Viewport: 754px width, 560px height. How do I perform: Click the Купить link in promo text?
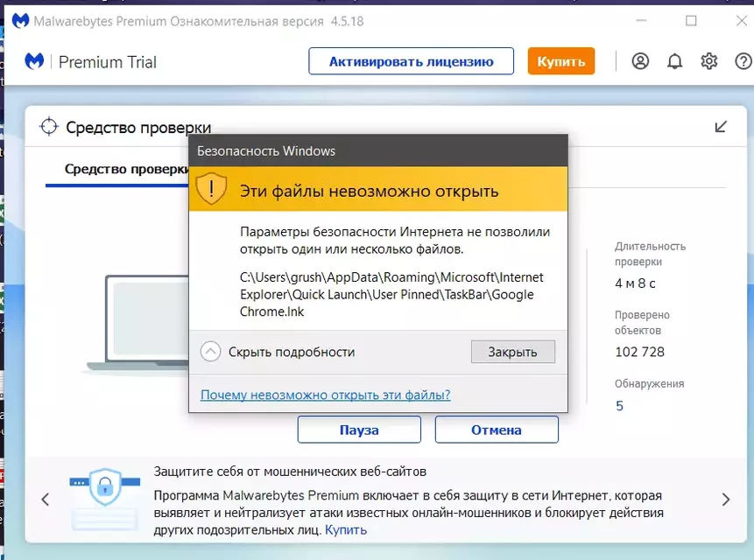point(346,529)
